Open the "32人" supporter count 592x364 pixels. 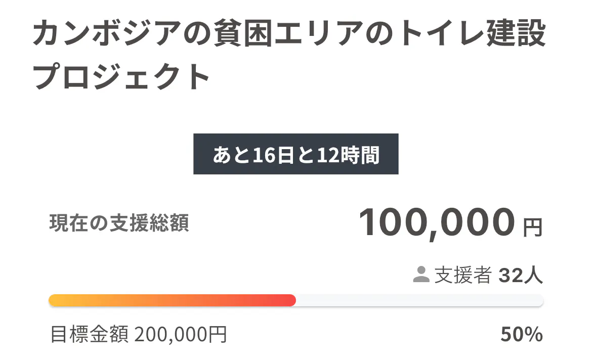(x=521, y=275)
